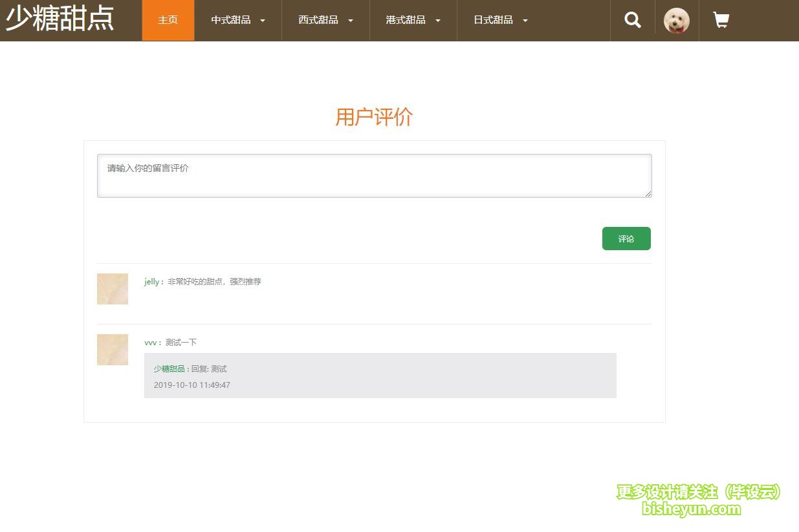Open the 港式甜品 dropdown menu
799x532 pixels.
(x=413, y=20)
